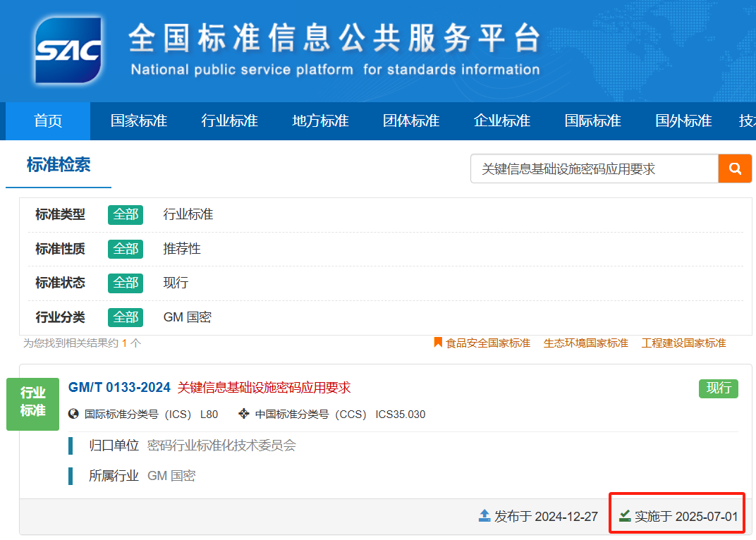The height and width of the screenshot is (540, 756).
Task: Click the globe icon beside ICS classification
Action: (73, 414)
